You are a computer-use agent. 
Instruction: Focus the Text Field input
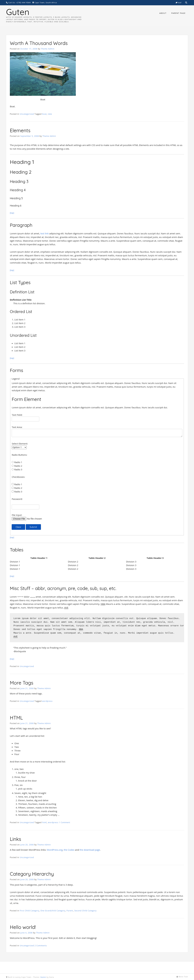[25, 419]
